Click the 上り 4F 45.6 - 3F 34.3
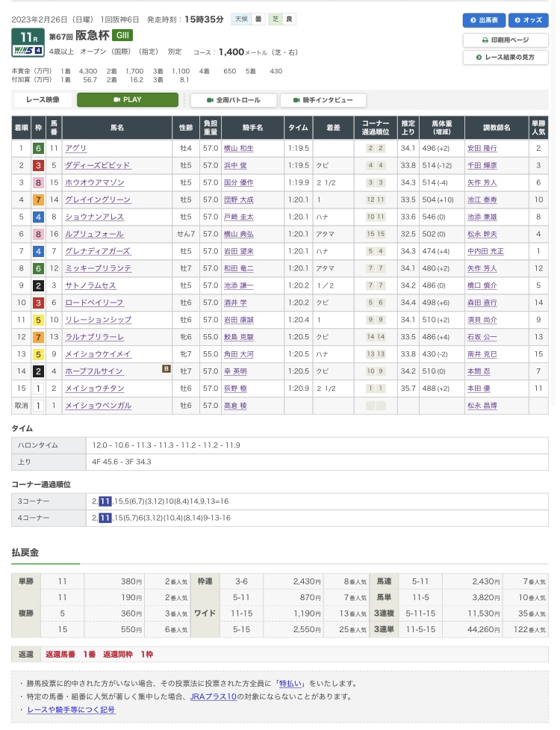Viewport: 560px width, 730px height. [122, 462]
